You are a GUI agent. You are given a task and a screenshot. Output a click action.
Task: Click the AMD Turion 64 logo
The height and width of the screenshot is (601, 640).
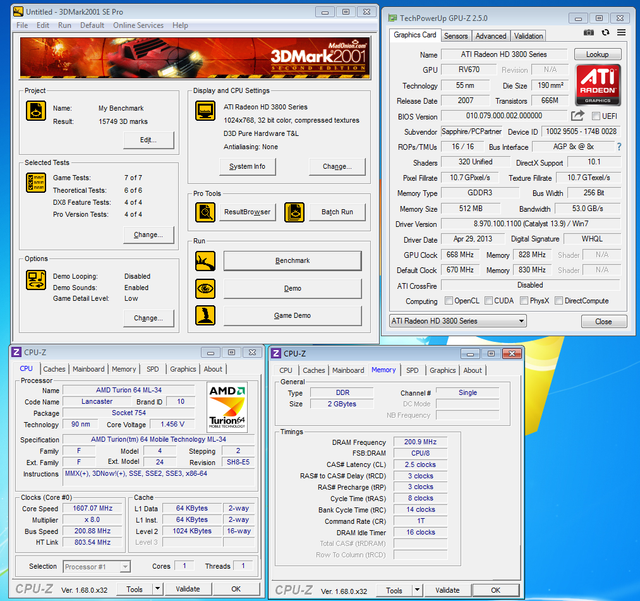[227, 407]
